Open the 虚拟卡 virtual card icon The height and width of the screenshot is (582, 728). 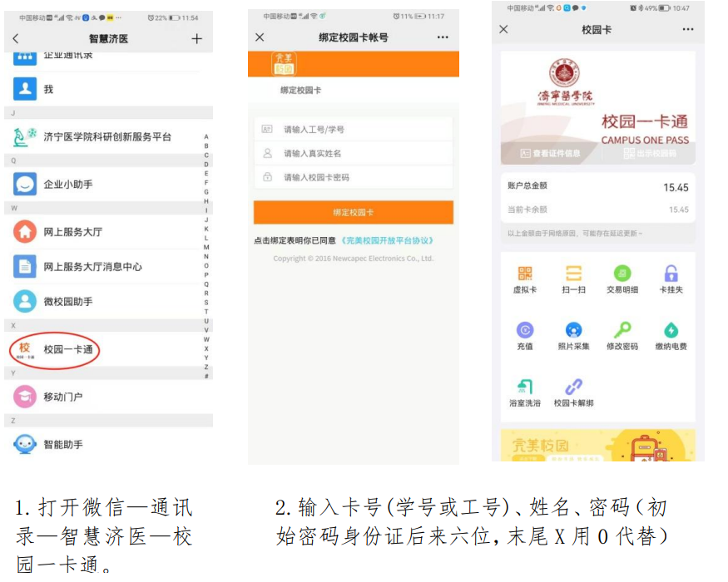point(524,274)
